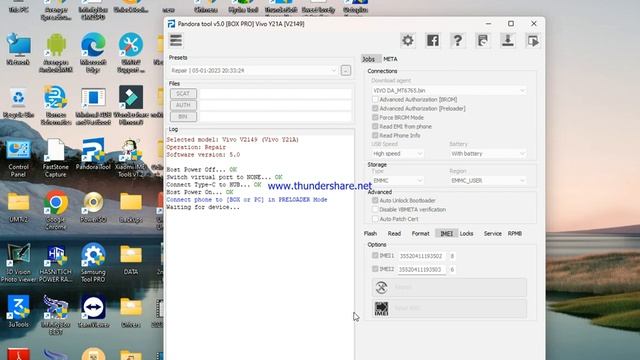Viewport: 640px width, 360px height.
Task: Click the question mark help icon
Action: [458, 40]
